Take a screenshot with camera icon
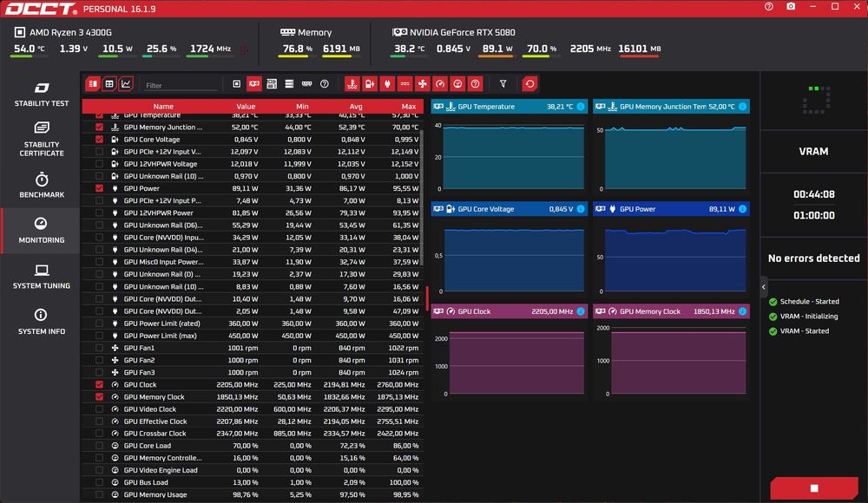The width and height of the screenshot is (868, 503). click(x=791, y=7)
